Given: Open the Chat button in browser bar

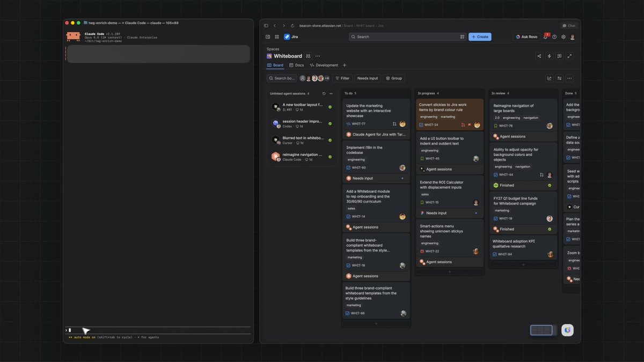Looking at the screenshot, I should [x=569, y=26].
